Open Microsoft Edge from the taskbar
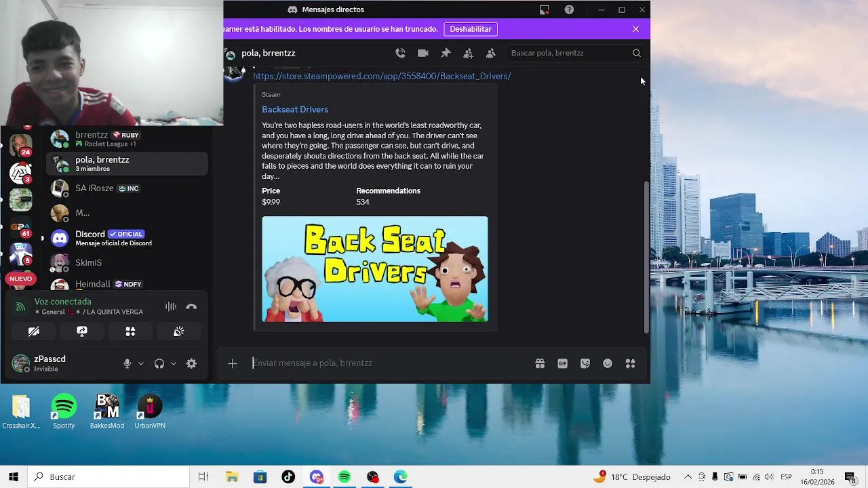 click(401, 477)
